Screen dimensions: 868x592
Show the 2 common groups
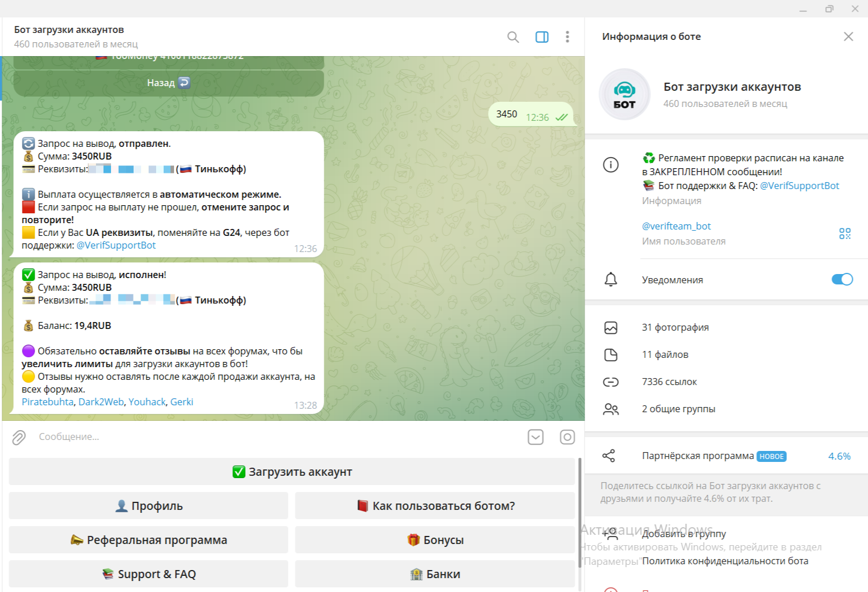(x=678, y=409)
